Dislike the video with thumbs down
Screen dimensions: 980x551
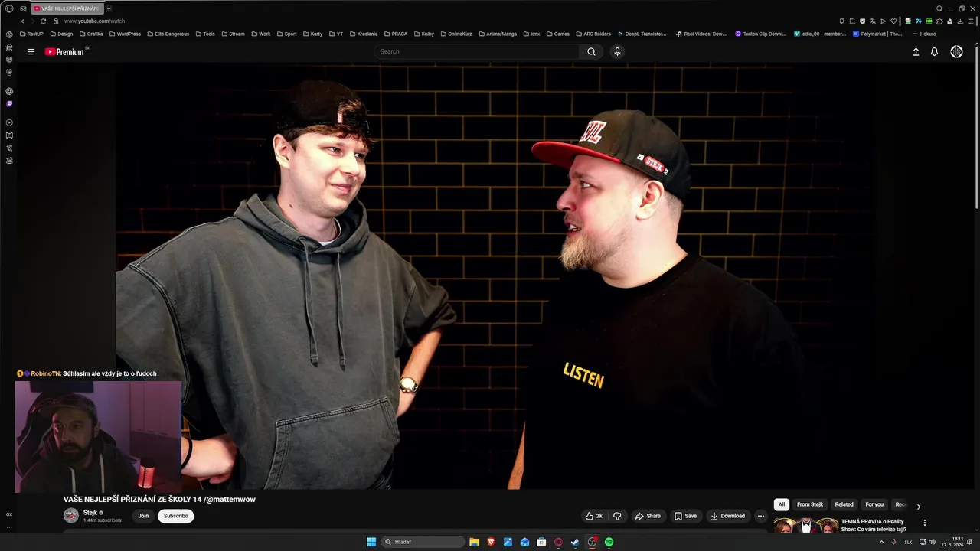[x=617, y=516]
